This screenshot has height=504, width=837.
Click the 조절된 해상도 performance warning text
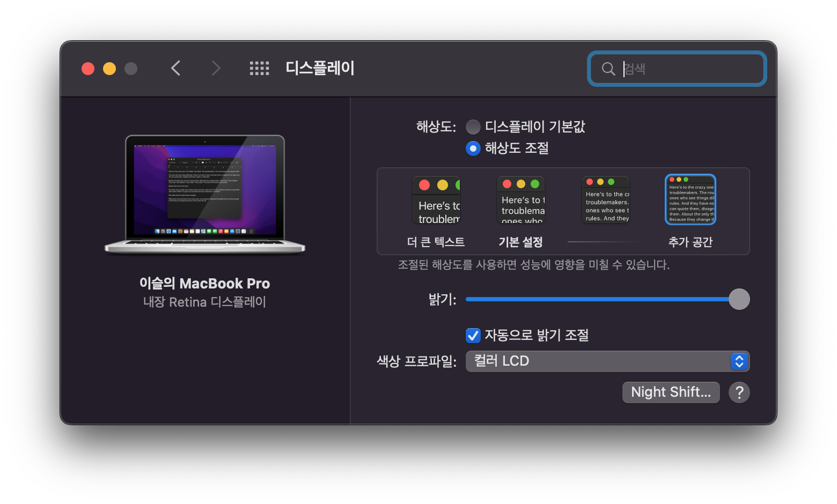click(534, 265)
